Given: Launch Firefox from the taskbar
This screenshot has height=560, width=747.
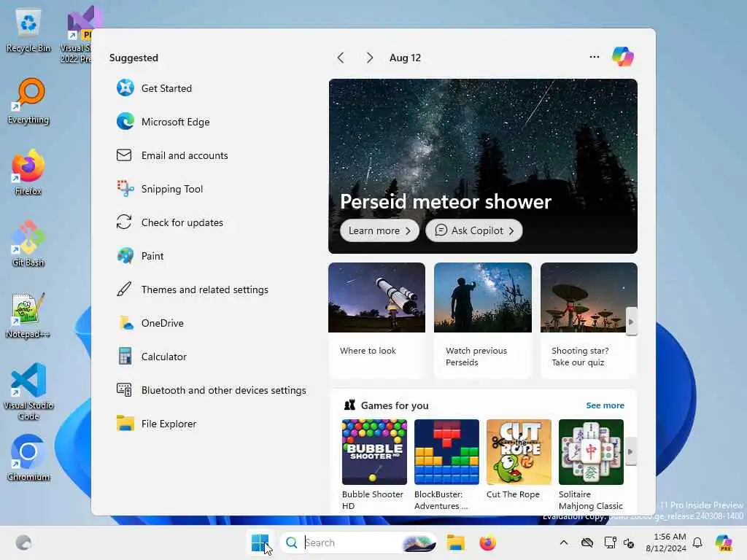Looking at the screenshot, I should coord(487,542).
